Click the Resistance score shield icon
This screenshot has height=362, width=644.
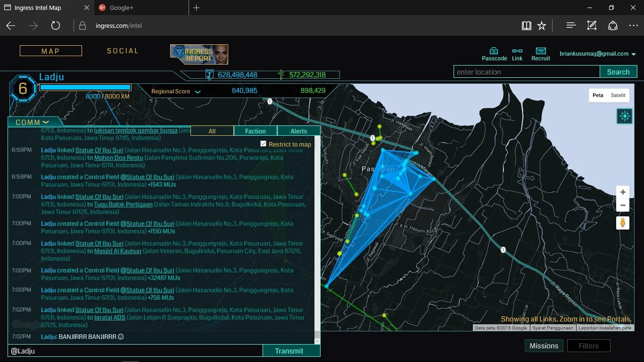[209, 74]
